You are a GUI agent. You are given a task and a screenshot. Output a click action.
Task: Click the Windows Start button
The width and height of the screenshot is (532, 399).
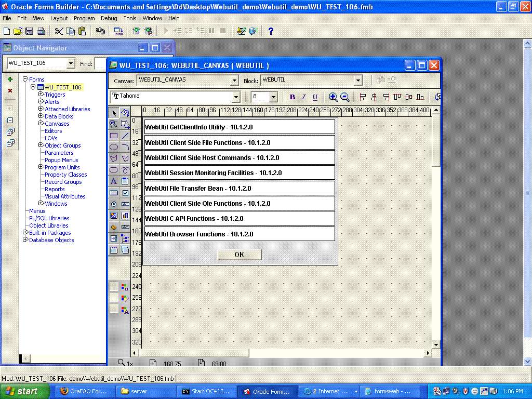(x=24, y=391)
